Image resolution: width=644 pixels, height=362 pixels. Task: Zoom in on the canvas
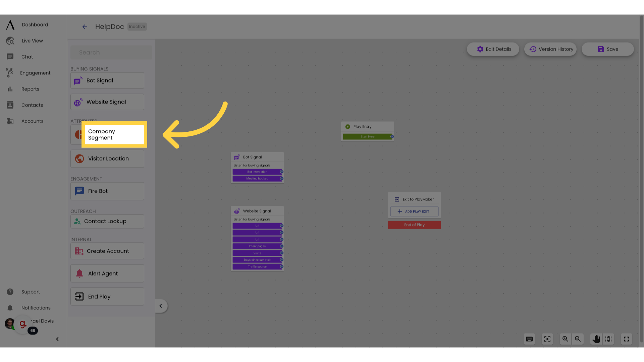(566, 339)
